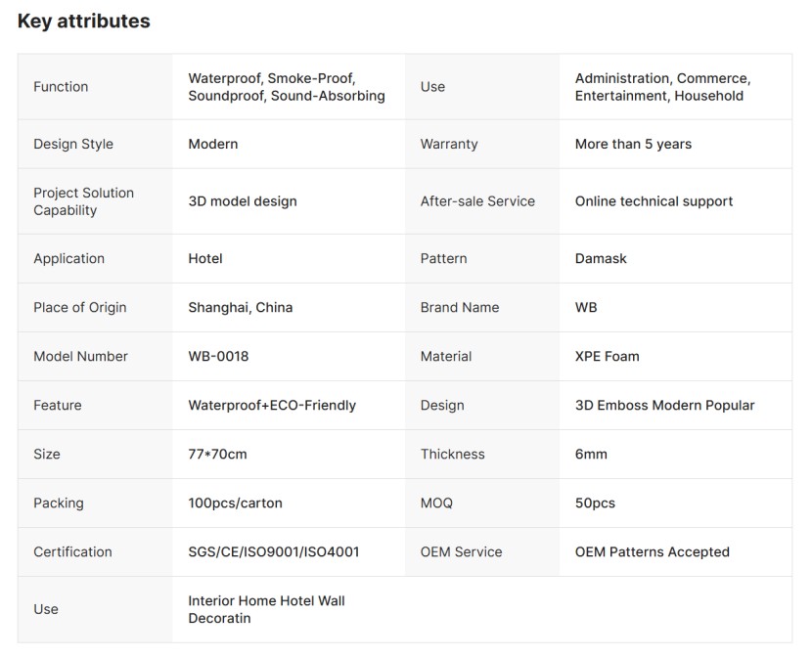The width and height of the screenshot is (812, 657).
Task: Click the Function label cell
Action: pos(61,87)
